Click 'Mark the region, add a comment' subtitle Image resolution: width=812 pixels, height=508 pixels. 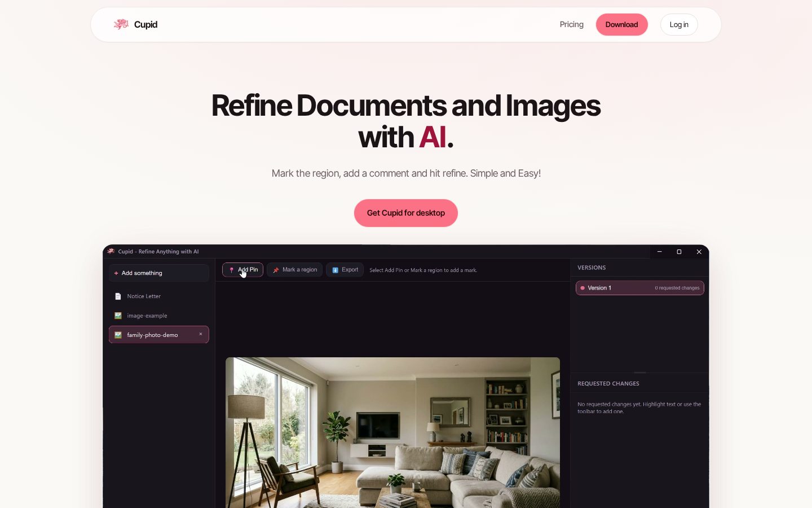[x=406, y=173]
